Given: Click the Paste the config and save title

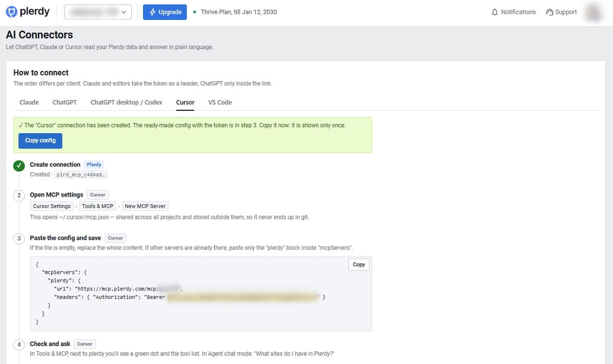Looking at the screenshot, I should pyautogui.click(x=65, y=238).
